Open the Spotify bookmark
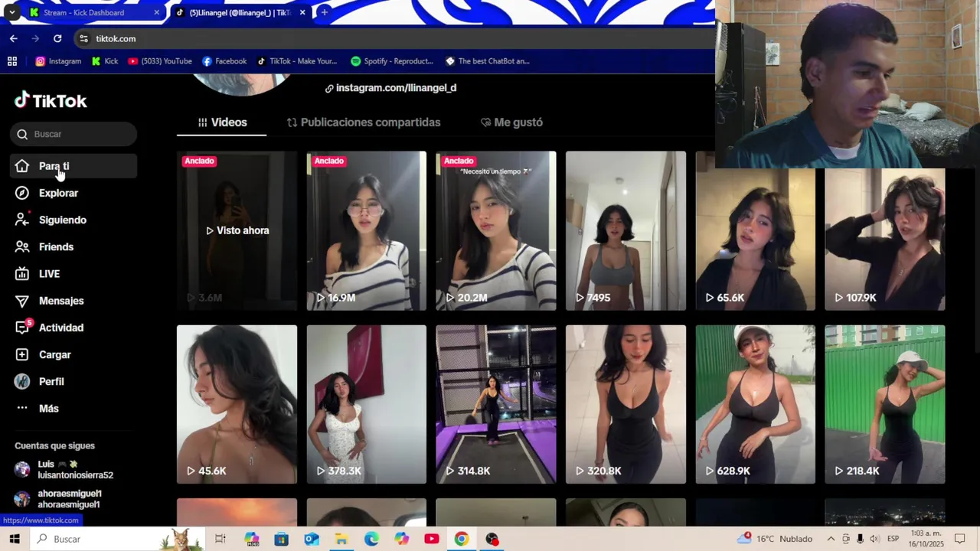Viewport: 980px width, 551px height. click(x=392, y=61)
